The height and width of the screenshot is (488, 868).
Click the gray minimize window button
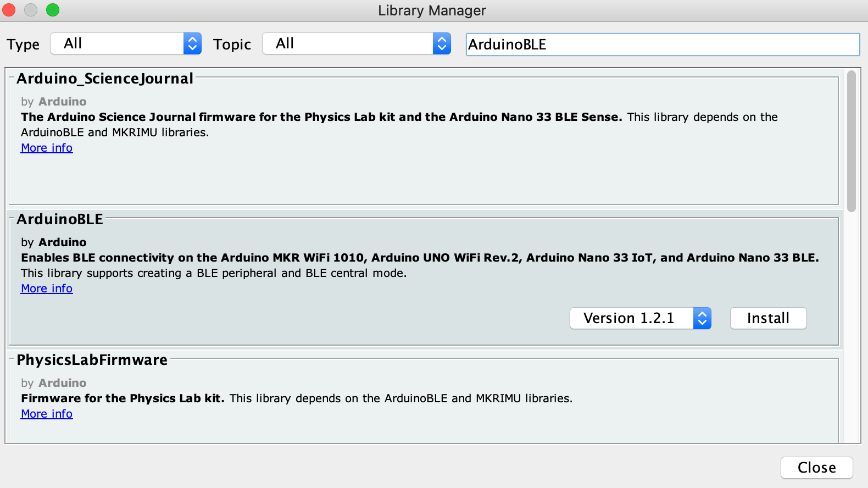[31, 10]
